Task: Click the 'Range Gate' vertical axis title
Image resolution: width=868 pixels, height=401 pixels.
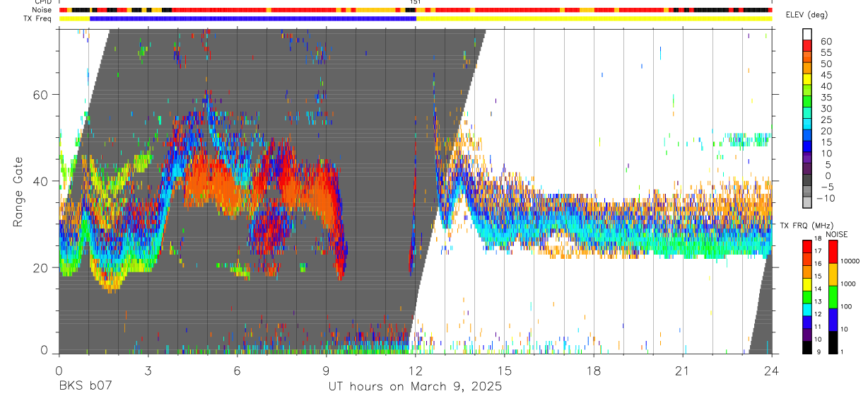Action: coord(17,192)
